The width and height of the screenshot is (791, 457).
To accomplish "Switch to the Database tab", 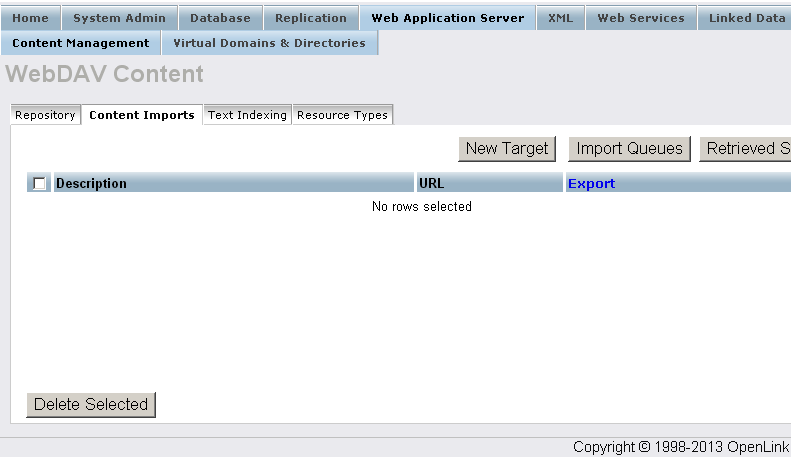I will pos(220,18).
